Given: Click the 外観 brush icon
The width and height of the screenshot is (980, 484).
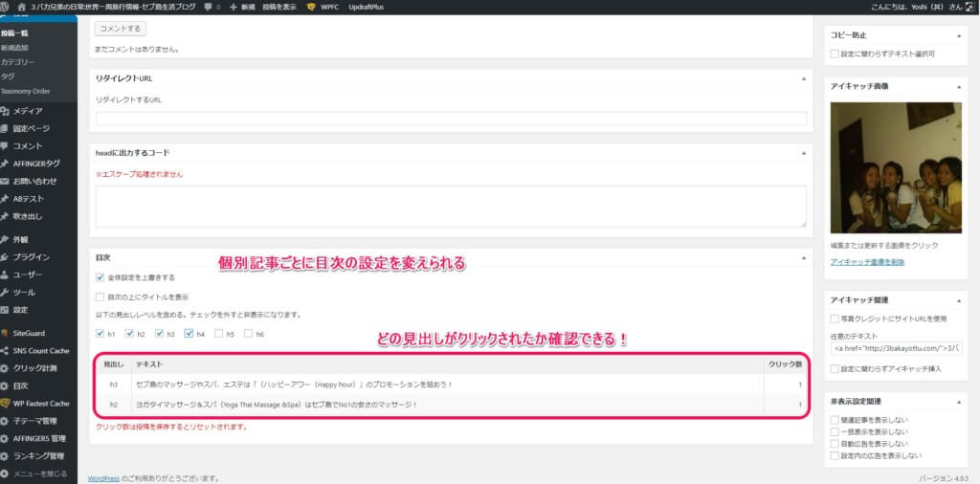Looking at the screenshot, I should [x=5, y=240].
